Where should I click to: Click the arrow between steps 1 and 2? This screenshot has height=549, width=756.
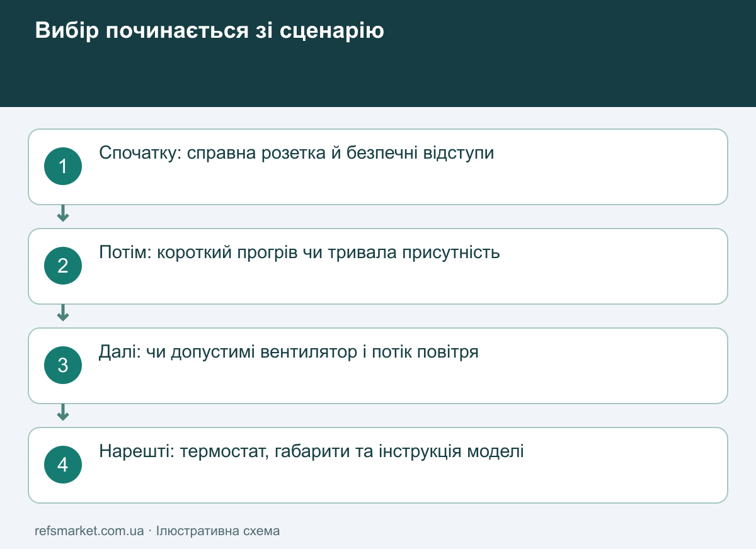click(x=63, y=214)
